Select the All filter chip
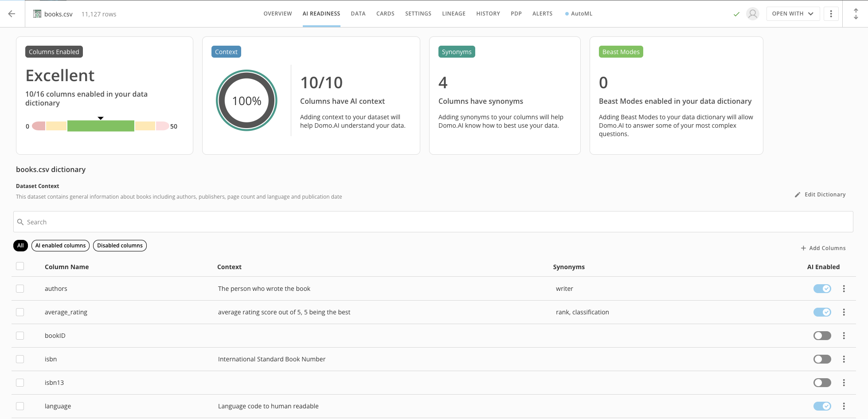Viewport: 868px width, 419px height. [20, 246]
